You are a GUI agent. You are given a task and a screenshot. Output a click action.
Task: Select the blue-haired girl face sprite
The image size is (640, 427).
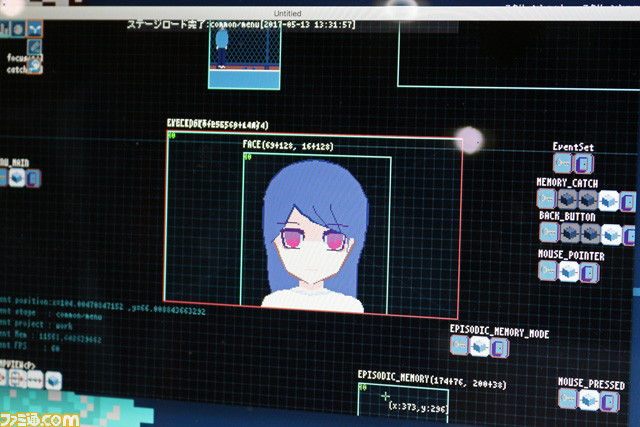[315, 235]
